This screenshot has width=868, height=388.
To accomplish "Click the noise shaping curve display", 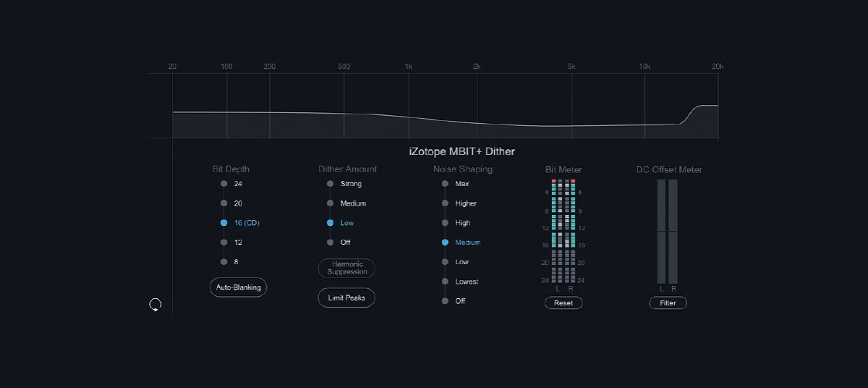I will [x=446, y=106].
